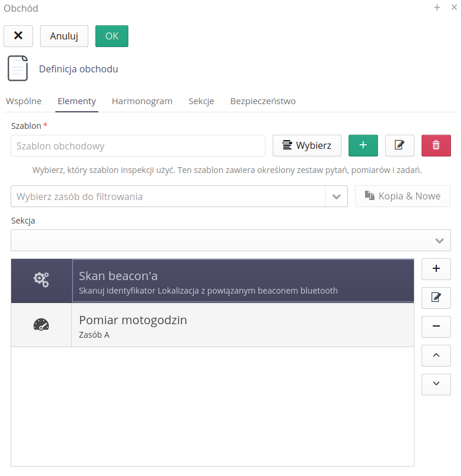Remove selected element with minus button

436,327
